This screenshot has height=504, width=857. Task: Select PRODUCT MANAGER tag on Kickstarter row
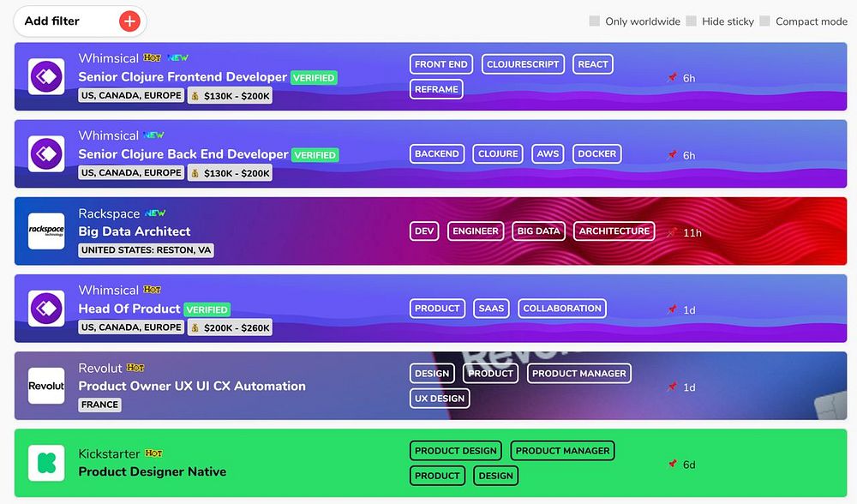563,451
